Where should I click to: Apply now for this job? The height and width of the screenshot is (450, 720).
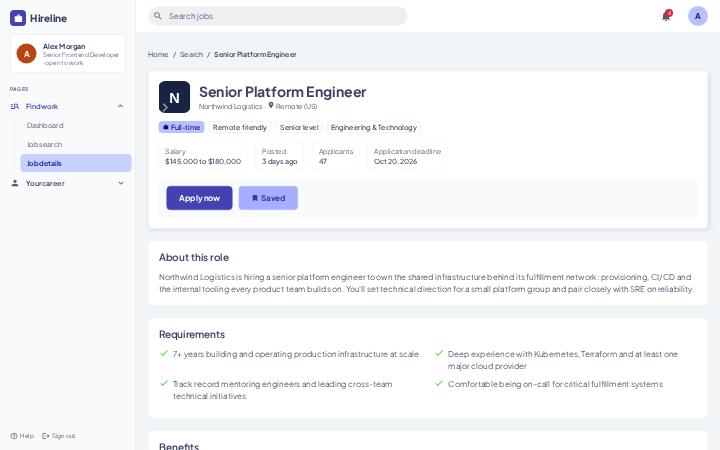[199, 198]
